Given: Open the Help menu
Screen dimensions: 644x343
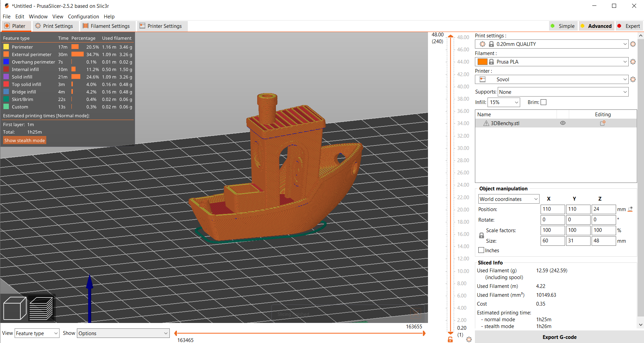Looking at the screenshot, I should click(109, 17).
